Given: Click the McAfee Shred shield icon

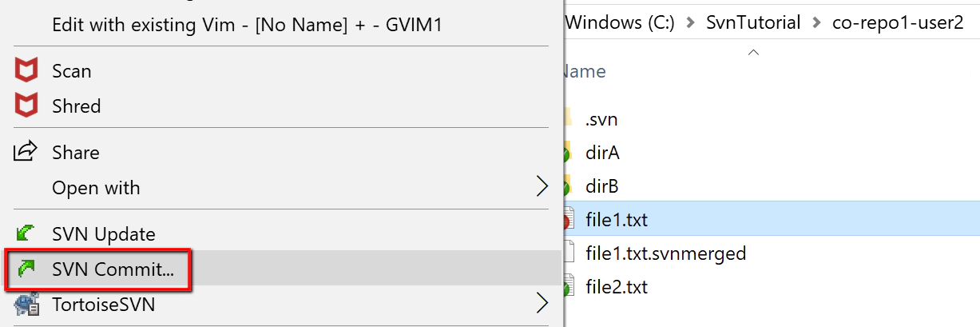Looking at the screenshot, I should [27, 106].
